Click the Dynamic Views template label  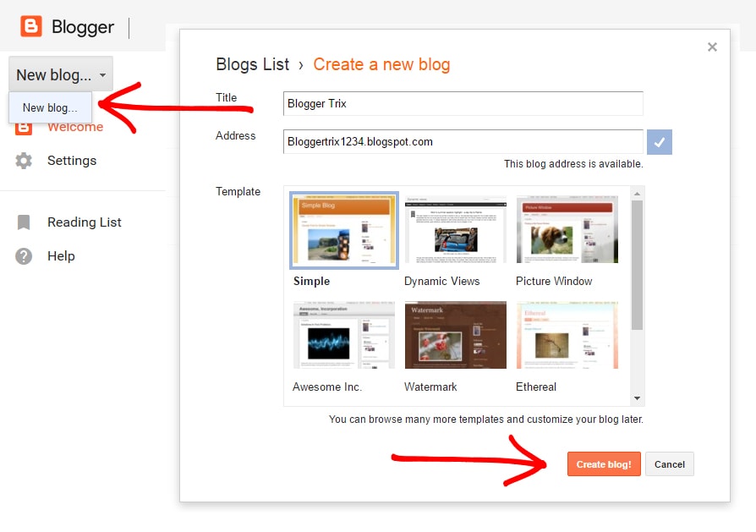pos(441,281)
